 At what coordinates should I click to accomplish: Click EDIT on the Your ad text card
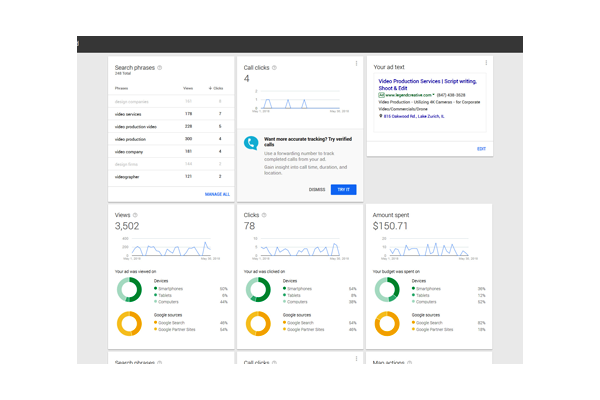pyautogui.click(x=481, y=148)
